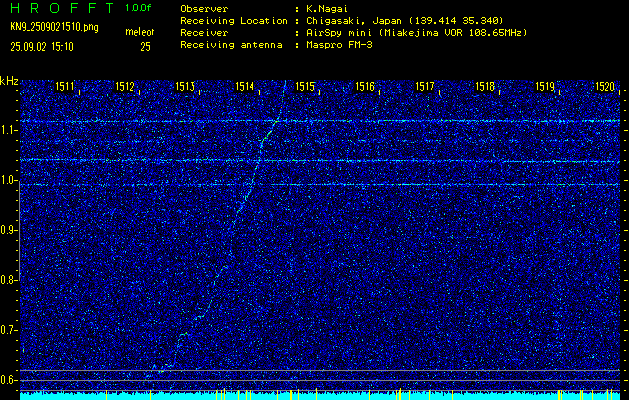Click the gray range bar beside the frequency axis

(x=20, y=230)
